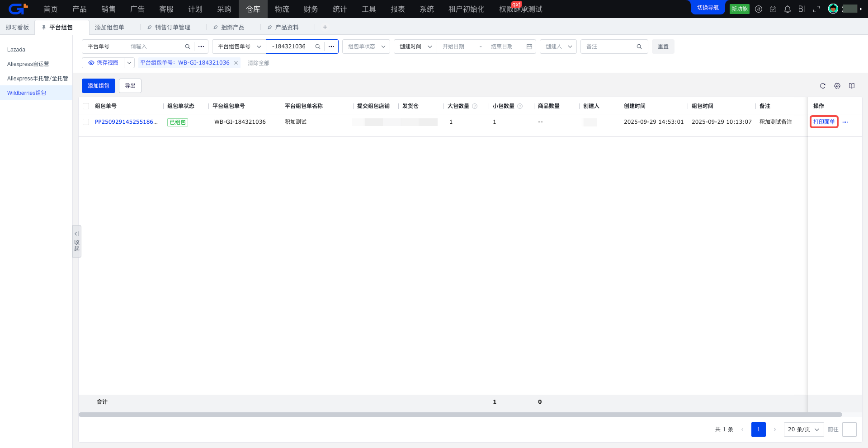Click the book help icon above table
Viewport: 868px width, 448px height.
point(852,86)
